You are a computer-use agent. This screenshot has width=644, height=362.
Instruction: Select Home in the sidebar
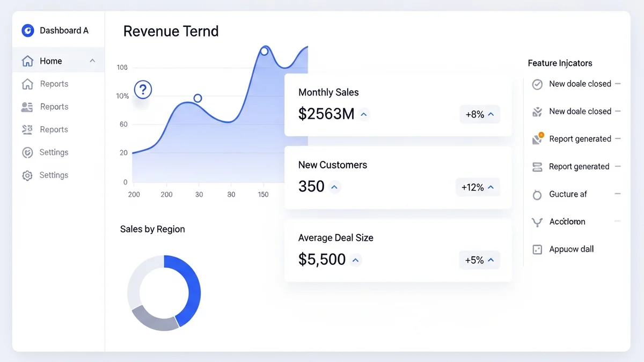51,61
